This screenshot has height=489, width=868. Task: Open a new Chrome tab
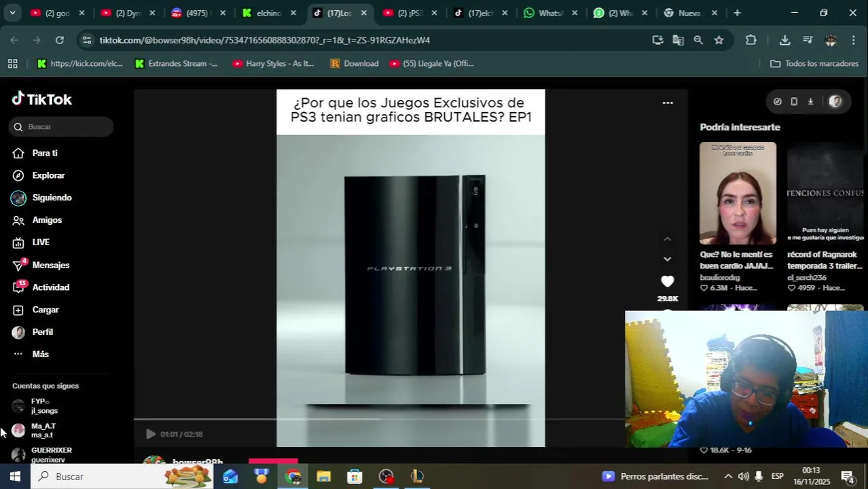737,13
